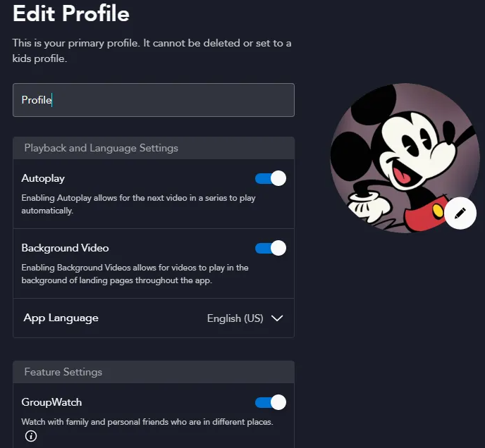Screen dimensions: 485x448
Task: Focus the Profile name text field
Action: click(x=154, y=100)
